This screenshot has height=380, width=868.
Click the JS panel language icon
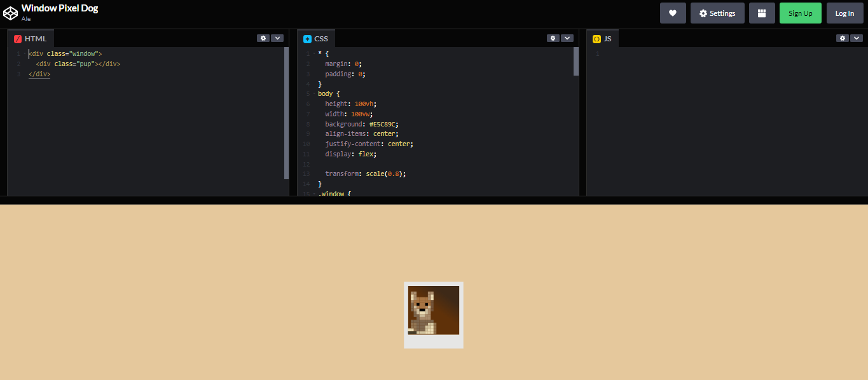[596, 38]
